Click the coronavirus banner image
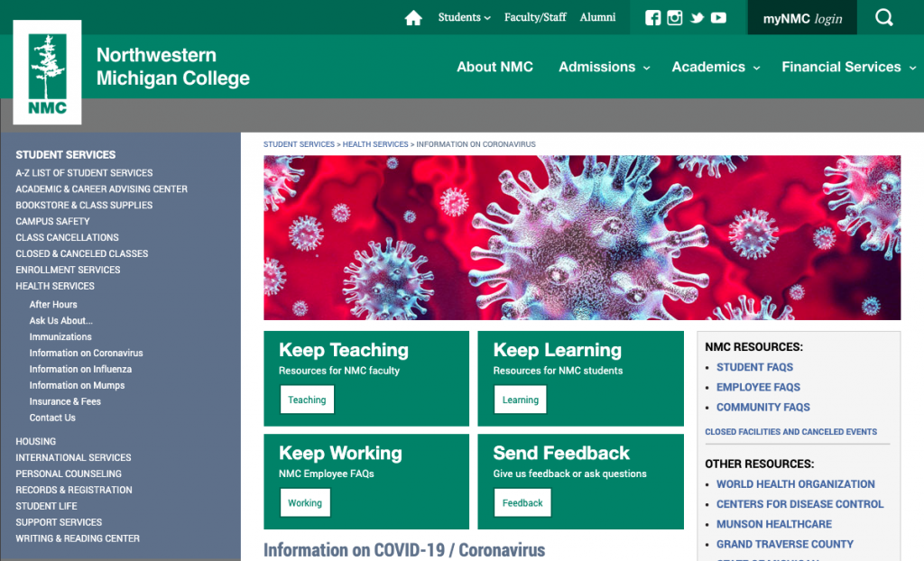Viewport: 924px width, 561px height. (581, 237)
